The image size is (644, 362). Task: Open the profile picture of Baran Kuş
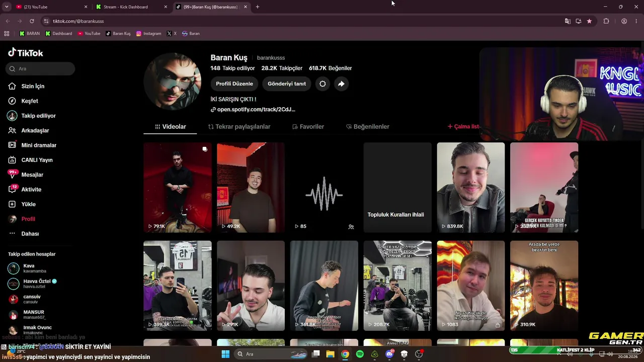[x=172, y=81]
